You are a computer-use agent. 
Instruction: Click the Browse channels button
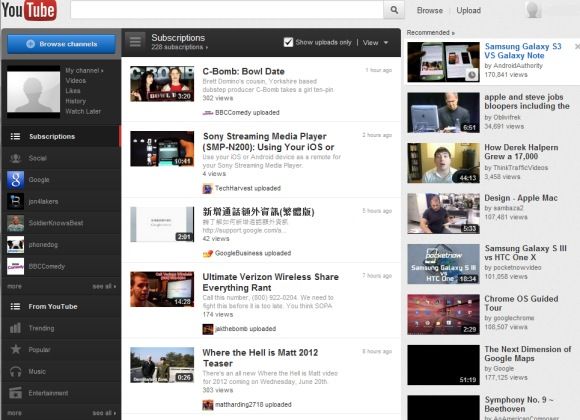pyautogui.click(x=61, y=44)
